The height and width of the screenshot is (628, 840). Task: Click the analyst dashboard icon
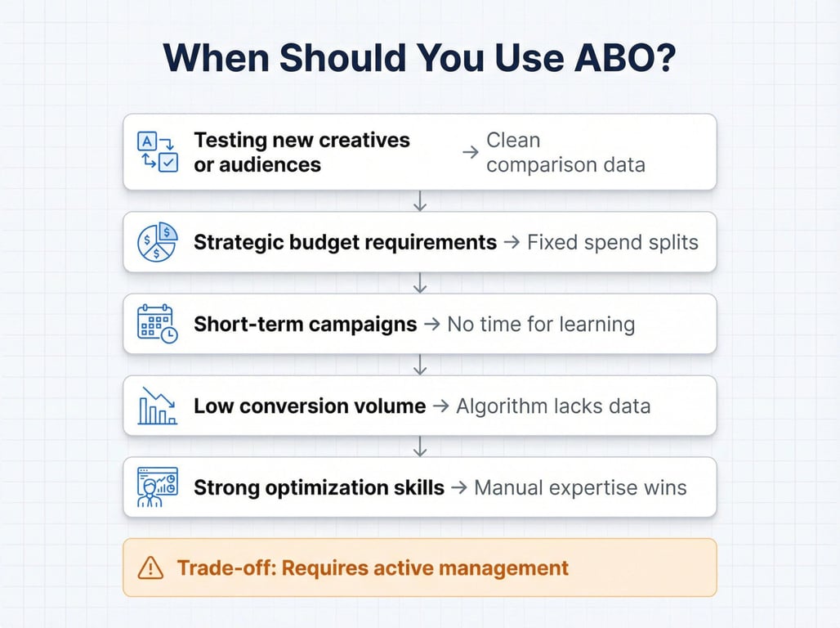pos(157,487)
